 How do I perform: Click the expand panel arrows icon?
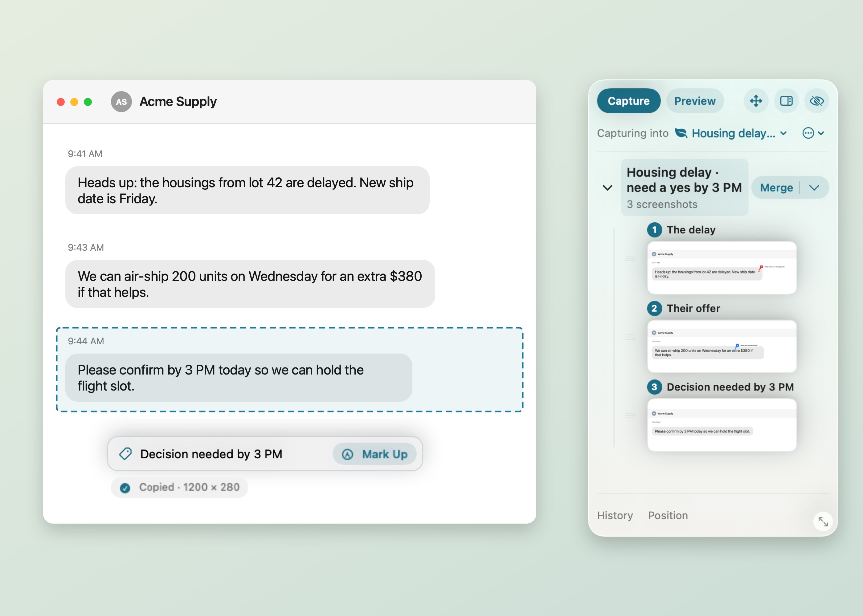pyautogui.click(x=823, y=521)
